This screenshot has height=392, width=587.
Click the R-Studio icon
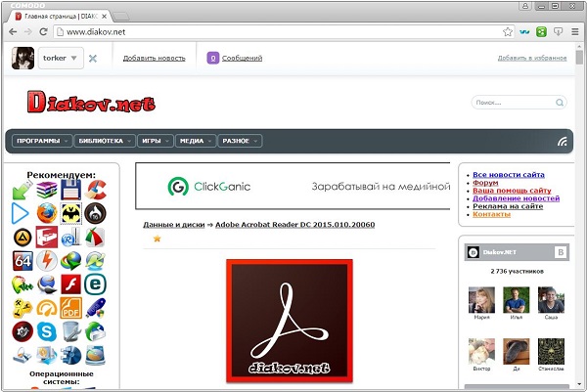tap(71, 238)
